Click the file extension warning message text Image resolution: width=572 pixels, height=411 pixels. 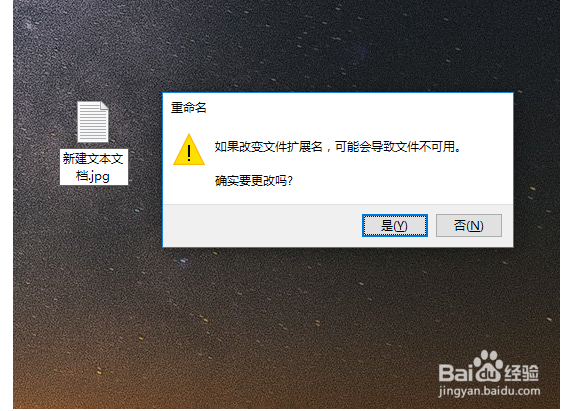pos(338,147)
